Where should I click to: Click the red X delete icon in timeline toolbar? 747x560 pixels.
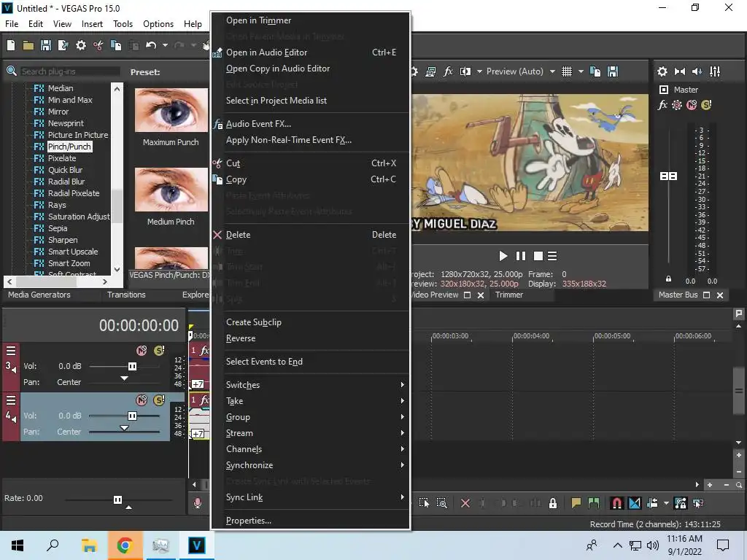pyautogui.click(x=465, y=503)
